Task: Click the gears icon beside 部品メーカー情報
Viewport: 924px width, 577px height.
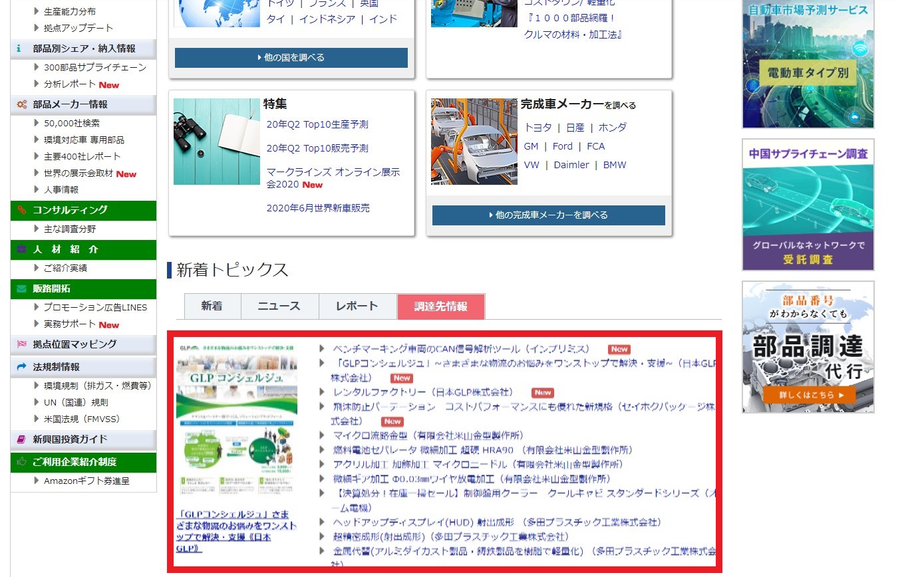Action: [21, 104]
